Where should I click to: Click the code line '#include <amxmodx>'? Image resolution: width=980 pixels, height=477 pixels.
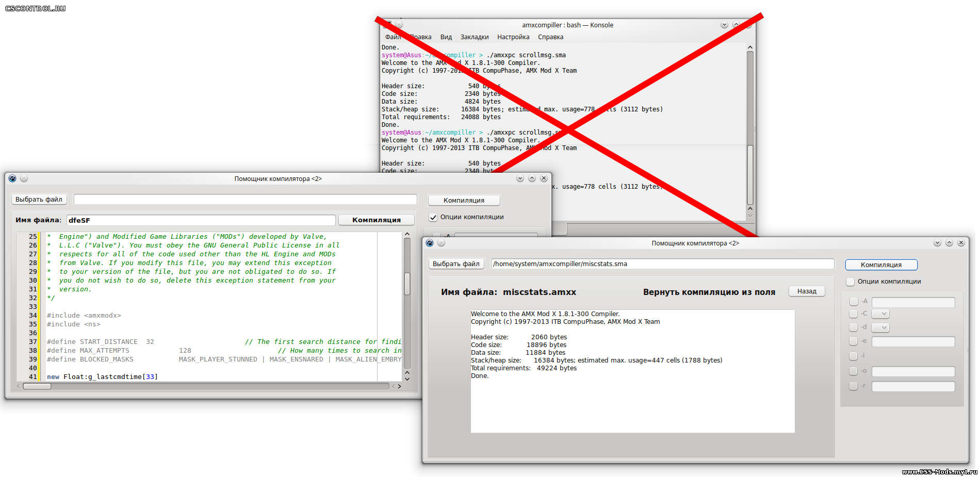point(84,316)
